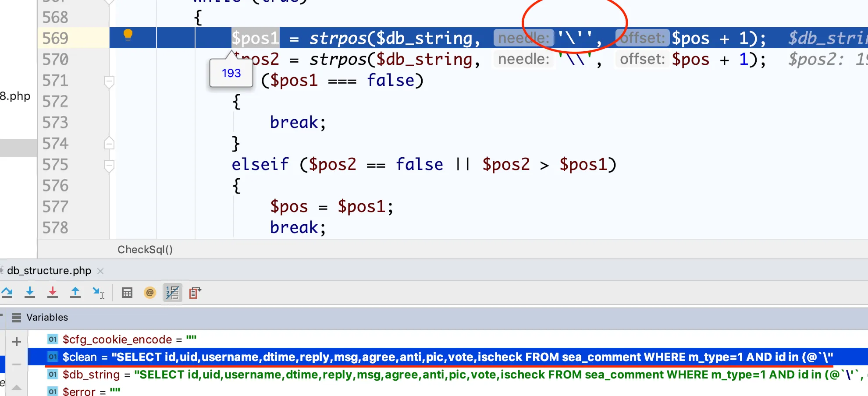The image size is (868, 396).
Task: Click the Run to Cursor icon
Action: (98, 293)
